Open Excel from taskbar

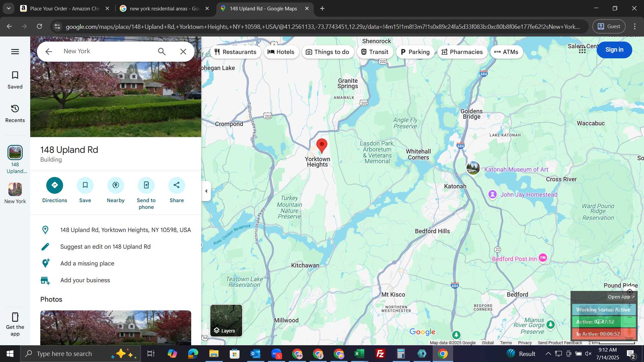[360, 354]
